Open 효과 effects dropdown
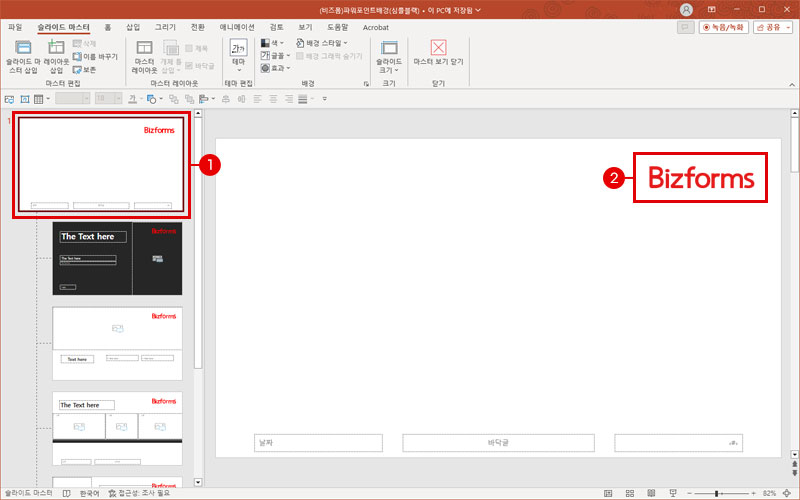 pyautogui.click(x=276, y=68)
